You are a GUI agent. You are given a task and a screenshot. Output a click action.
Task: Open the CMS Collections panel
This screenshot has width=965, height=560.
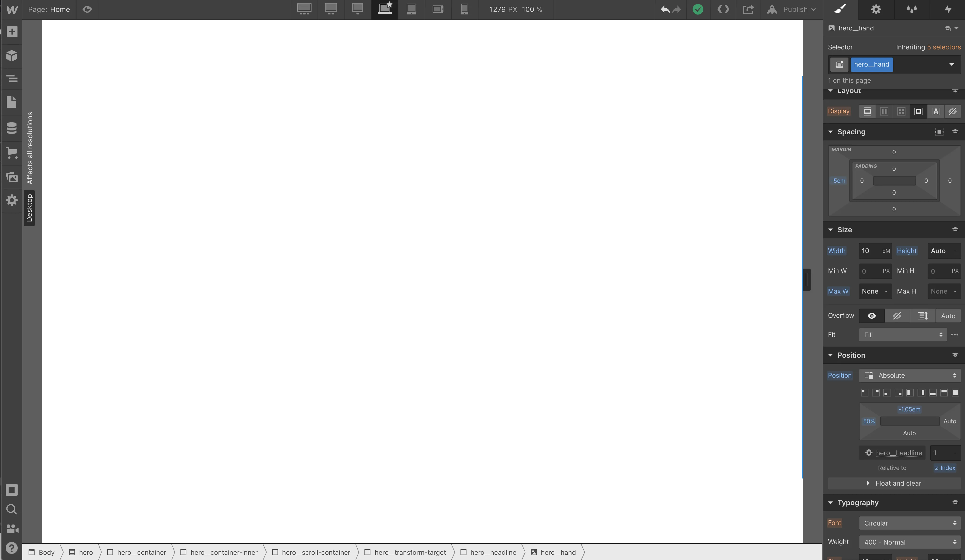click(x=11, y=128)
